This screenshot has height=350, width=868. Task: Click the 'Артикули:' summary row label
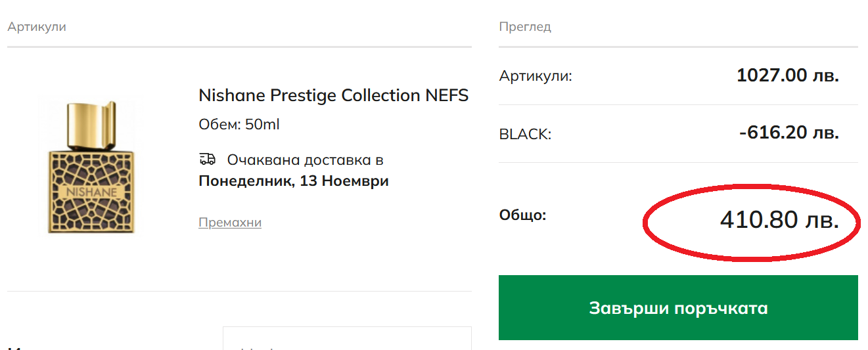pyautogui.click(x=536, y=76)
